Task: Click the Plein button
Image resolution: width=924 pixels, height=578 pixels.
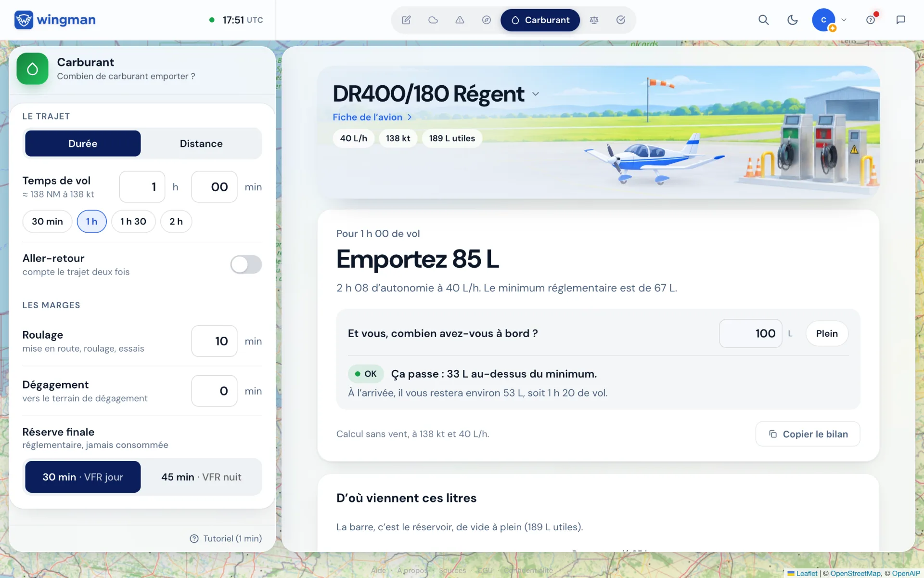Action: (827, 333)
